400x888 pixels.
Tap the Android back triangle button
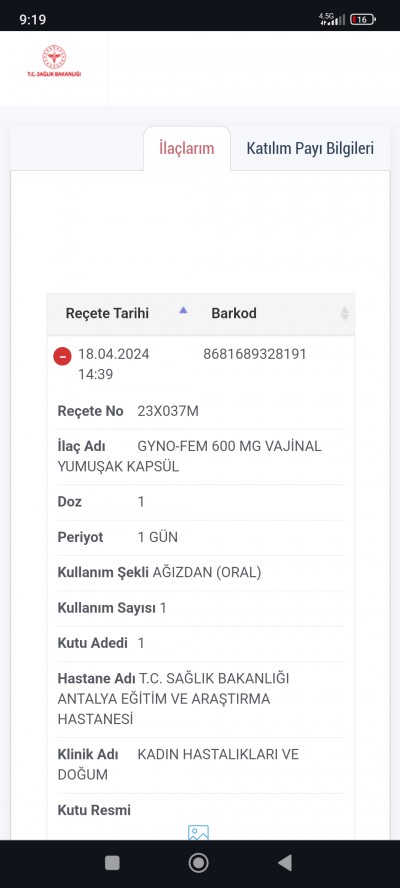click(285, 863)
